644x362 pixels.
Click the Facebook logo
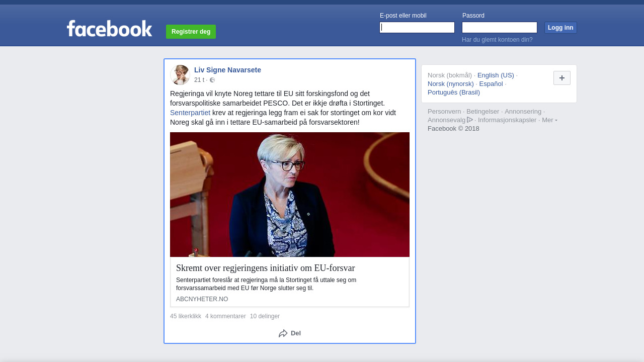point(109,29)
